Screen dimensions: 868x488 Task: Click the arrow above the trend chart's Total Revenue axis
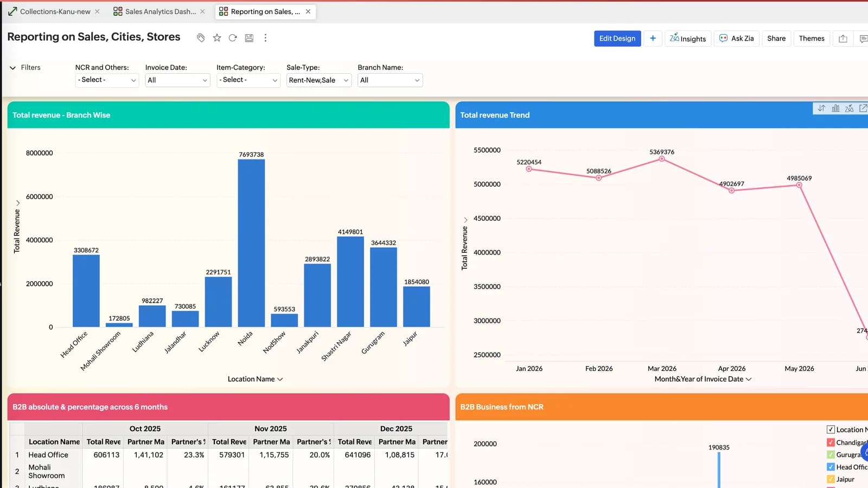(465, 220)
